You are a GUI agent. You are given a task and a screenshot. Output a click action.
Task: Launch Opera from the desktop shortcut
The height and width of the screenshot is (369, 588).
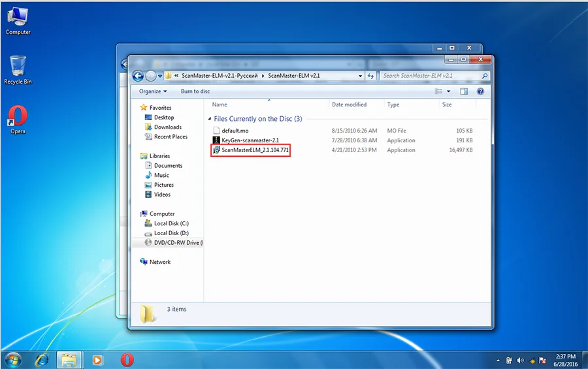18,120
